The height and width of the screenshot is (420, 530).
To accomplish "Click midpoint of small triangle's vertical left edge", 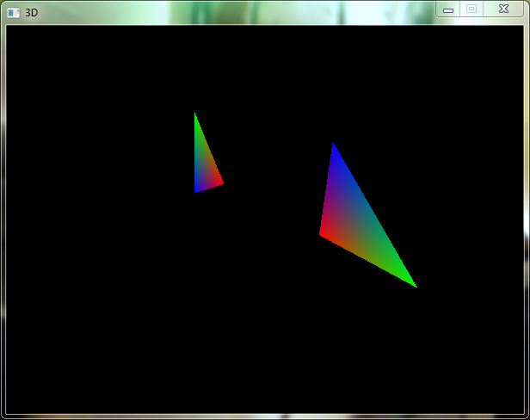I will click(x=196, y=153).
